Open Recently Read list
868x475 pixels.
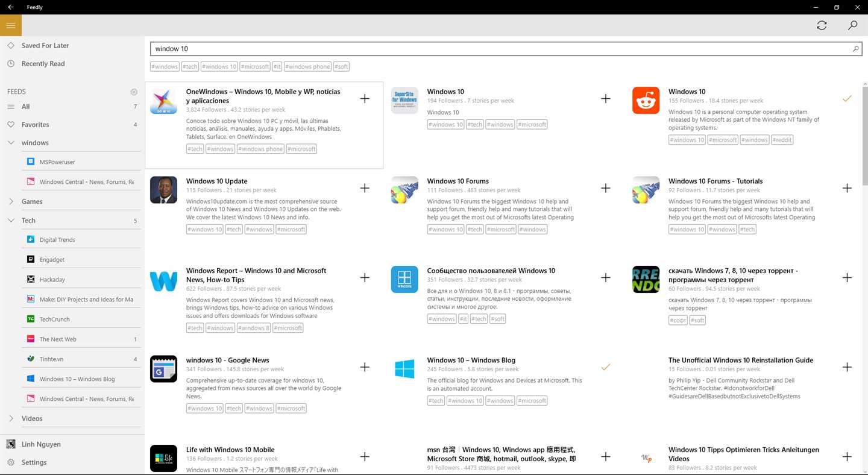[43, 64]
